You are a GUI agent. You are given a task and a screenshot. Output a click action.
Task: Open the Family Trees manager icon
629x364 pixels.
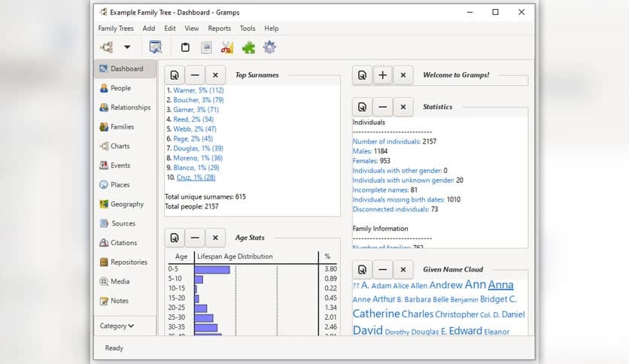(106, 47)
